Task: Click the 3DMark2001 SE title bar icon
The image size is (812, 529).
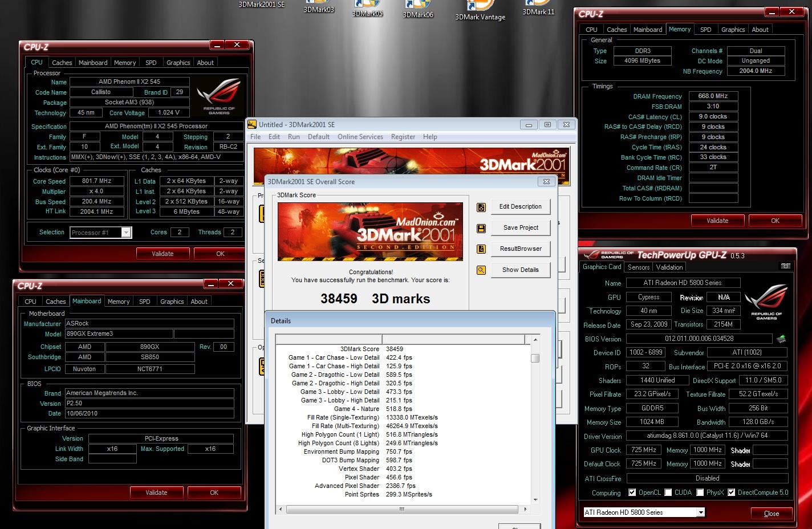Action: click(x=252, y=124)
